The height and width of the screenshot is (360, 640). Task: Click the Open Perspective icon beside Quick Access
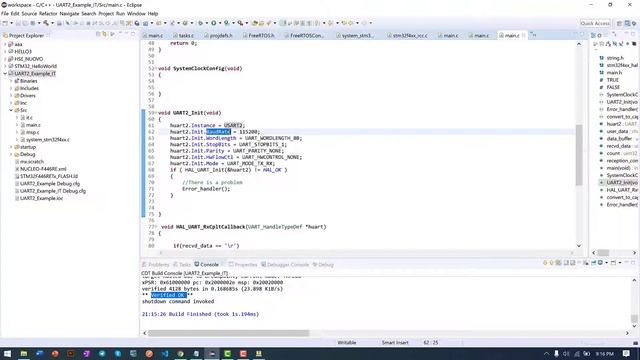[x=619, y=23]
